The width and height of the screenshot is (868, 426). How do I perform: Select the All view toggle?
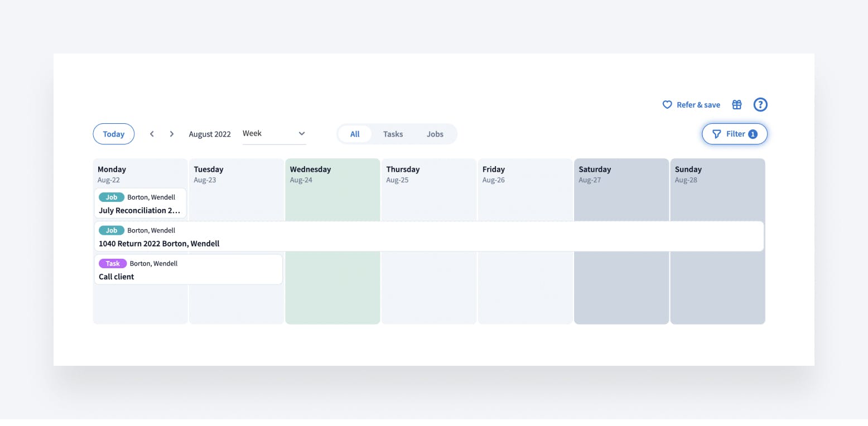tap(355, 134)
